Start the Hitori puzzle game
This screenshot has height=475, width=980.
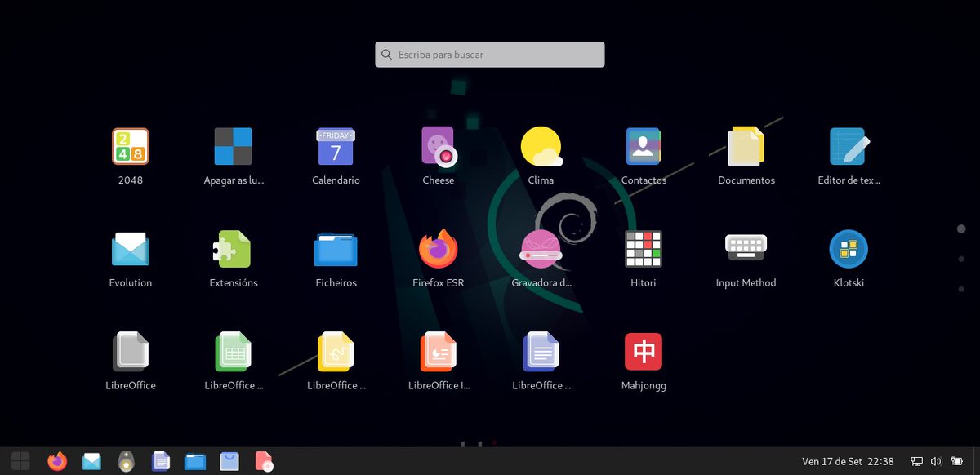(644, 249)
